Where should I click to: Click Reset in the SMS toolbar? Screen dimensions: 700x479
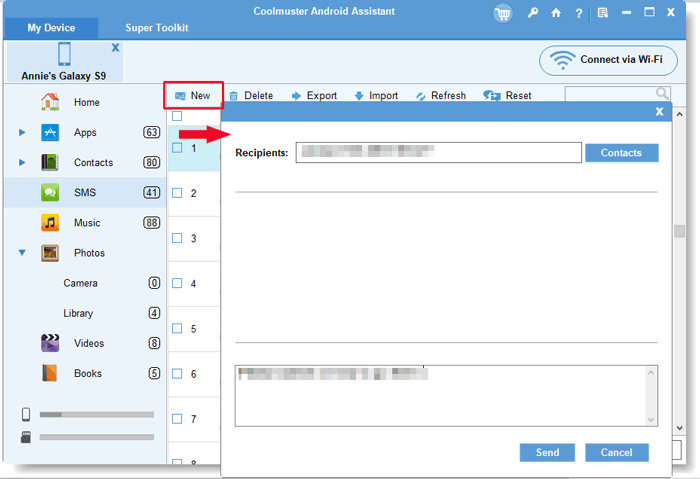point(508,96)
